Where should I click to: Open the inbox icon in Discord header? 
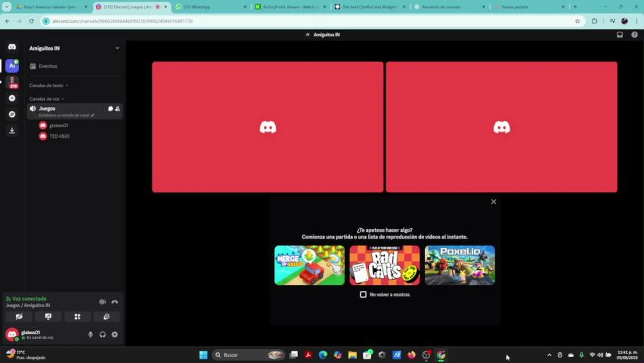click(620, 35)
